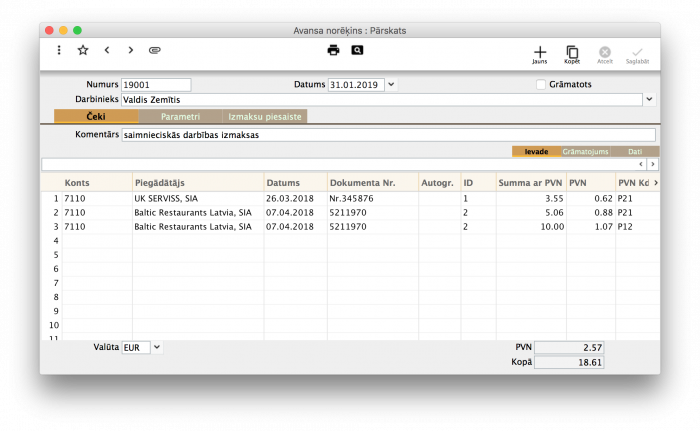Expand the Darbinieks dropdown
The image size is (700, 431).
649,99
